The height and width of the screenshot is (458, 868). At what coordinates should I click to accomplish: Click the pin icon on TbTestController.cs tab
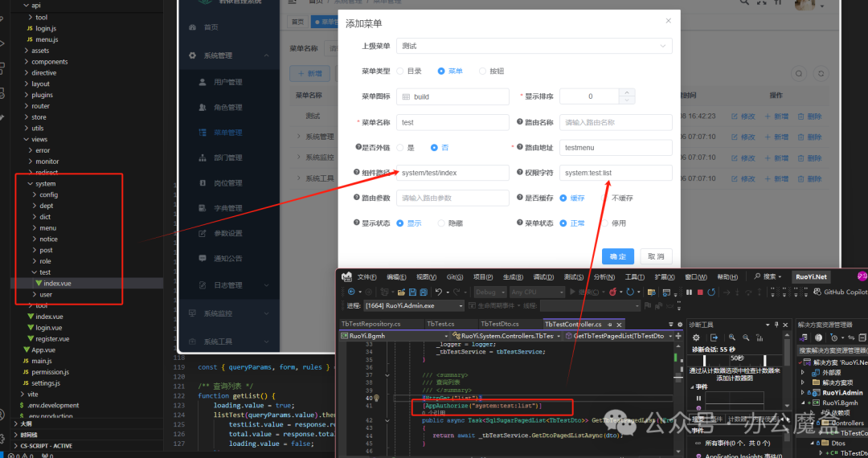609,324
